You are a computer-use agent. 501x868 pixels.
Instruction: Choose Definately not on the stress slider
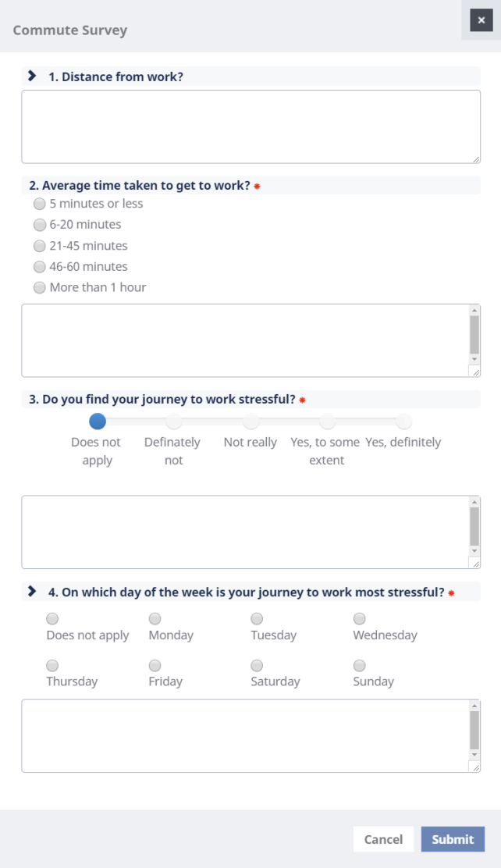point(174,422)
